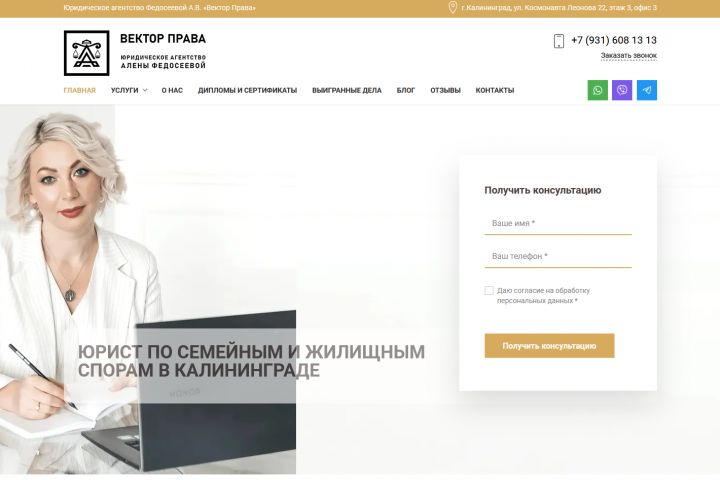Image resolution: width=720 pixels, height=480 pixels.
Task: Tick the personal data consent checkbox
Action: pyautogui.click(x=489, y=290)
